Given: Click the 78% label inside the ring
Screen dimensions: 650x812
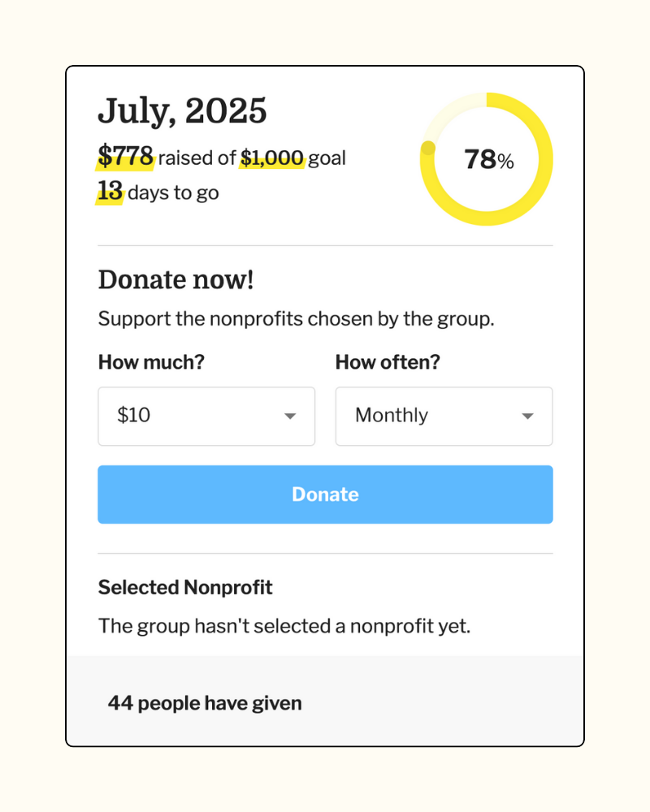Looking at the screenshot, I should [x=488, y=160].
